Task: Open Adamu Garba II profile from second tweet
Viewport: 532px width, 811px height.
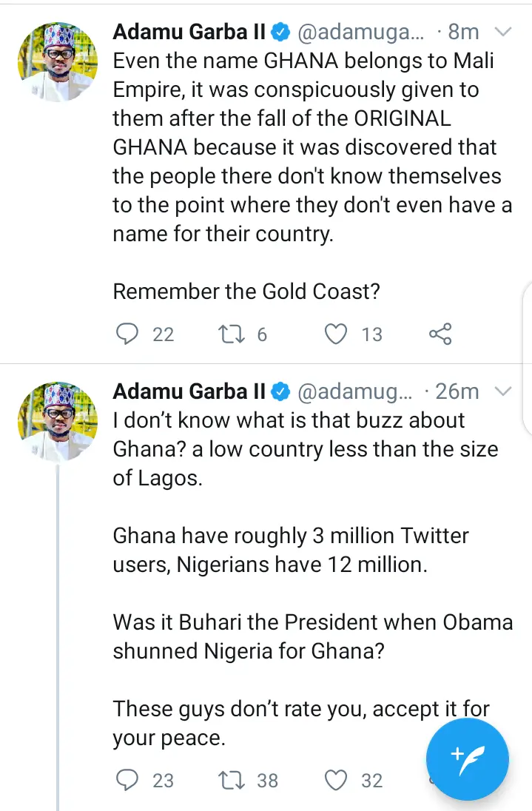Action: click(x=189, y=392)
